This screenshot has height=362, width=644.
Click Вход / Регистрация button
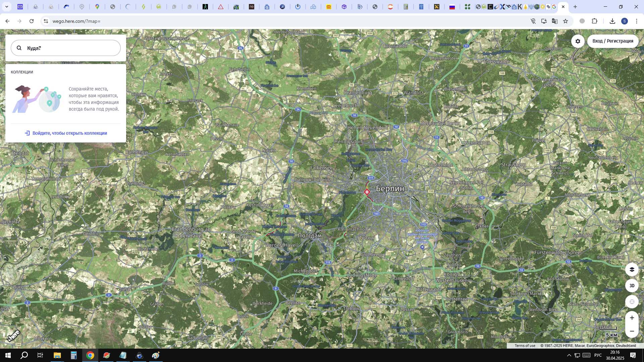(x=612, y=41)
